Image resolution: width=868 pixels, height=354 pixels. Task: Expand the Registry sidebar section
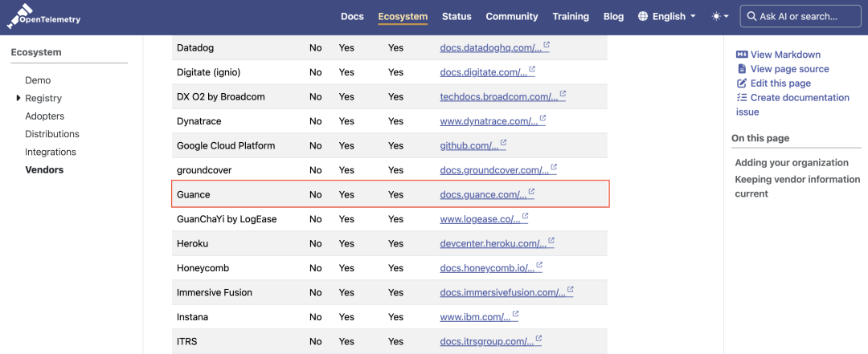[x=20, y=99]
